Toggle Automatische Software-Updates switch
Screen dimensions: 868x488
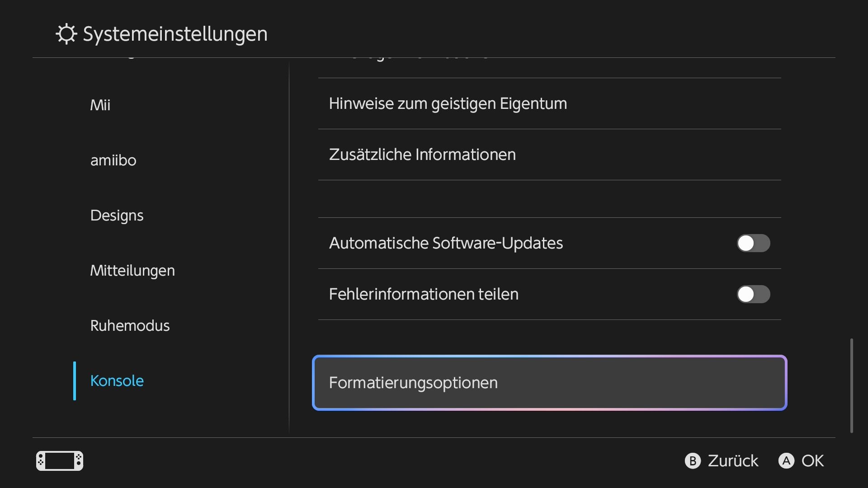pyautogui.click(x=754, y=243)
